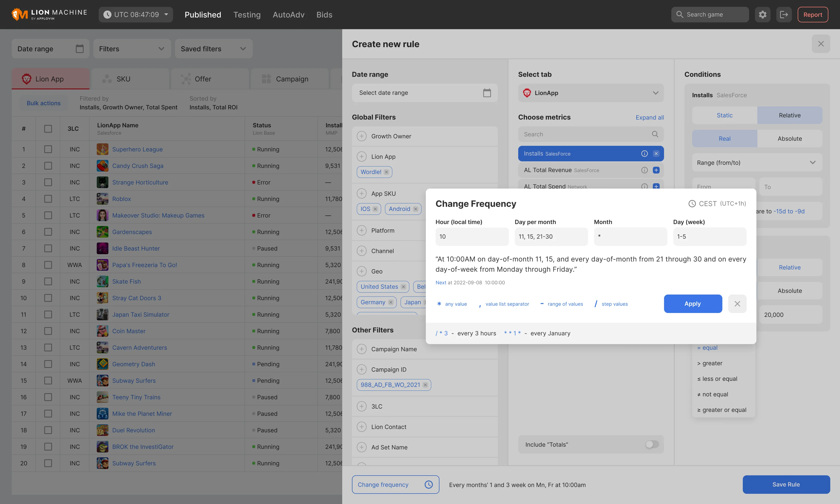Switch to the Testing tab
840x504 pixels.
(247, 15)
